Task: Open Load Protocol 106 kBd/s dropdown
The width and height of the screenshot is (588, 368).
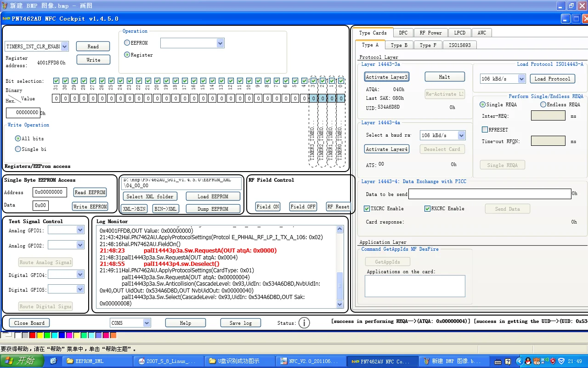Action: pyautogui.click(x=521, y=79)
